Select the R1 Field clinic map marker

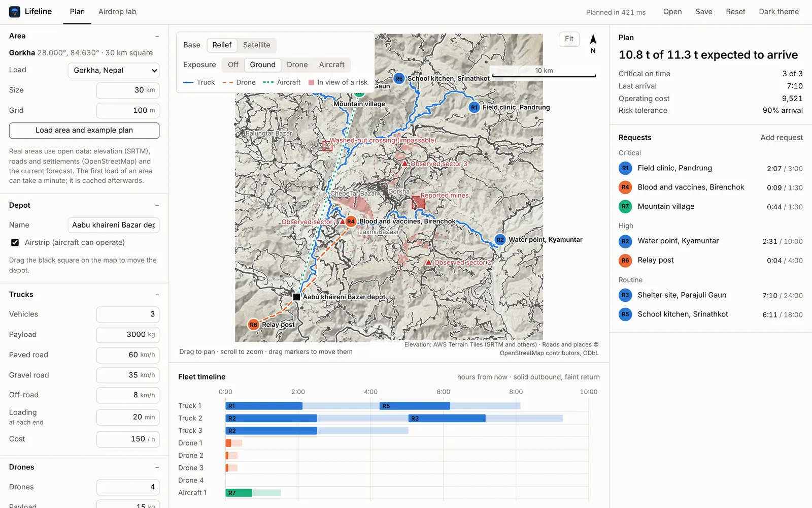click(x=474, y=108)
